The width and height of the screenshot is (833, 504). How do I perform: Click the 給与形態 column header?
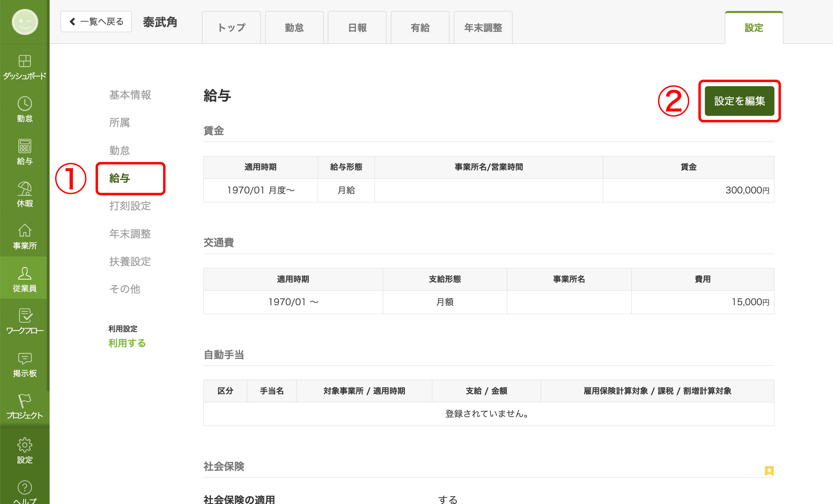tap(346, 167)
